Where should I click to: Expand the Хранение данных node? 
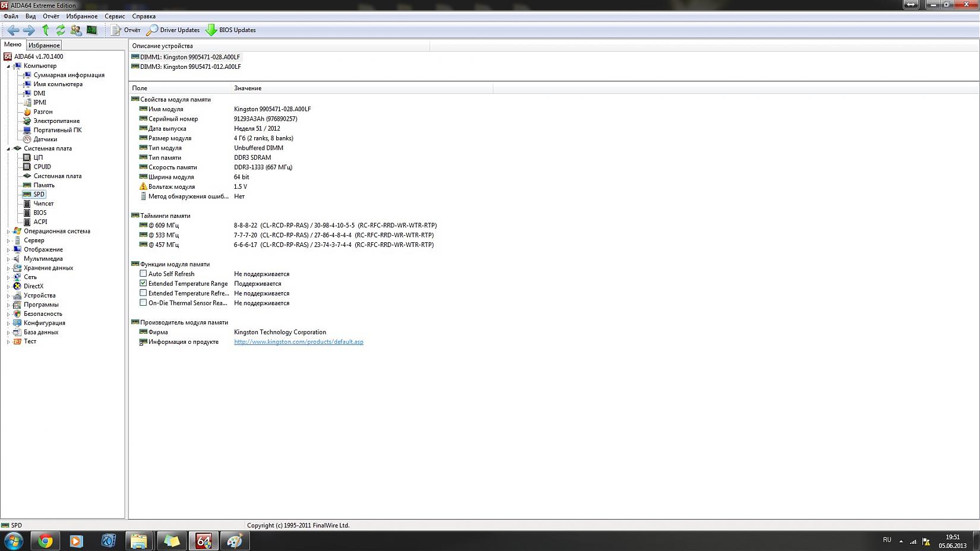[8, 268]
